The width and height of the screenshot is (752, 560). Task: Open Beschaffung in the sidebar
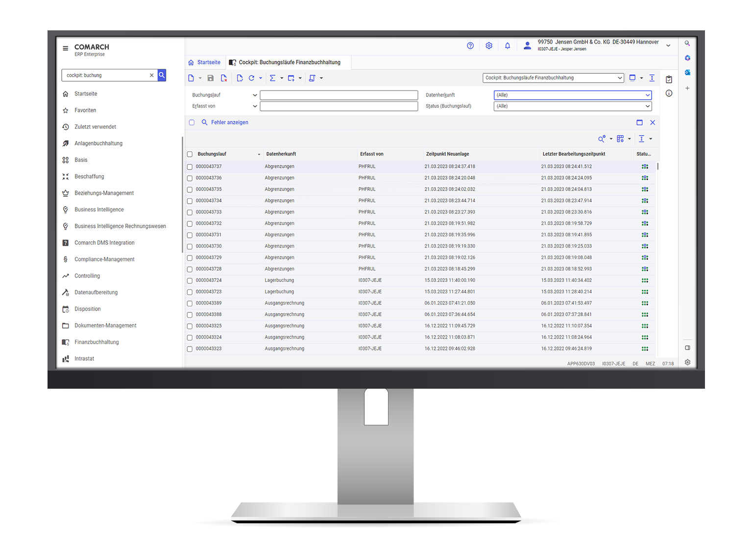click(x=89, y=177)
